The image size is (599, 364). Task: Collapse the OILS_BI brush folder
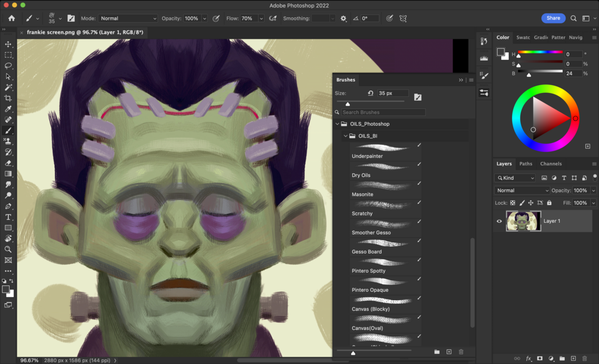pyautogui.click(x=345, y=136)
